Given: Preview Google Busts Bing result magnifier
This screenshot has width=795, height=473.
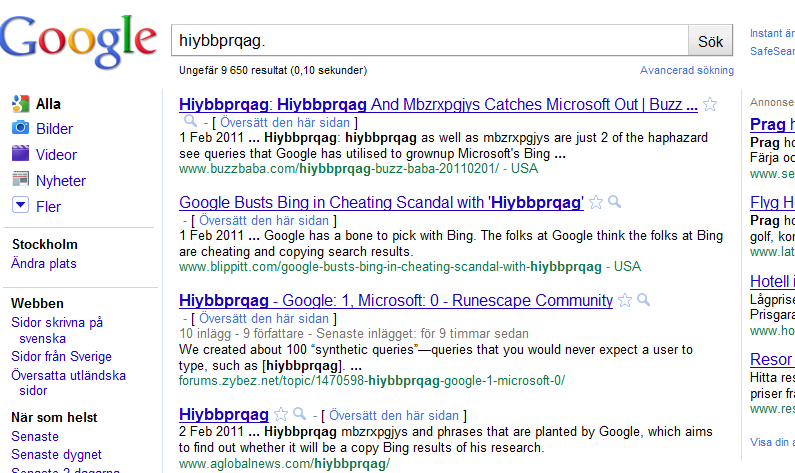Looking at the screenshot, I should pyautogui.click(x=615, y=202).
